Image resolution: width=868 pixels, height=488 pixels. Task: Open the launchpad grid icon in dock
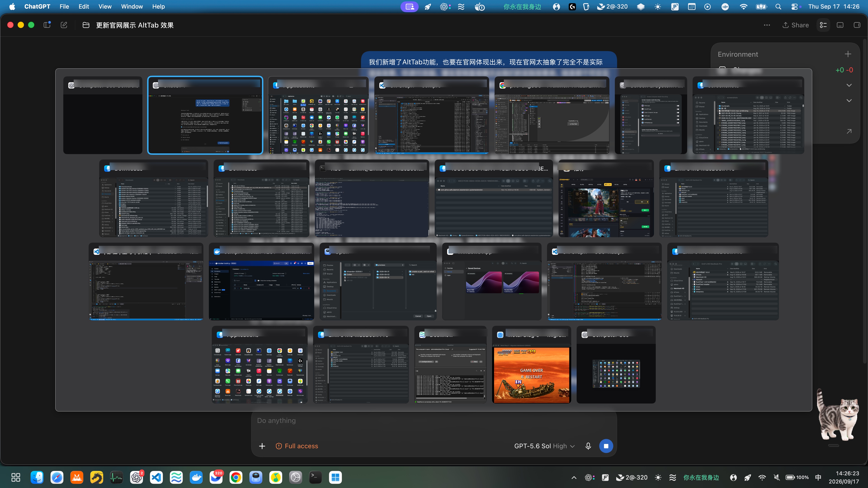[16, 477]
